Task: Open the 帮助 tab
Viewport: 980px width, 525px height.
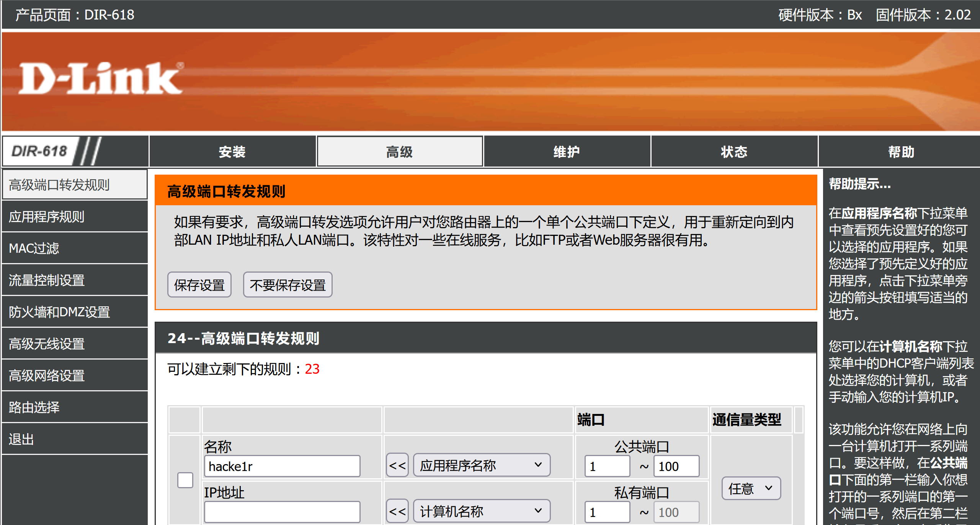Action: (901, 152)
